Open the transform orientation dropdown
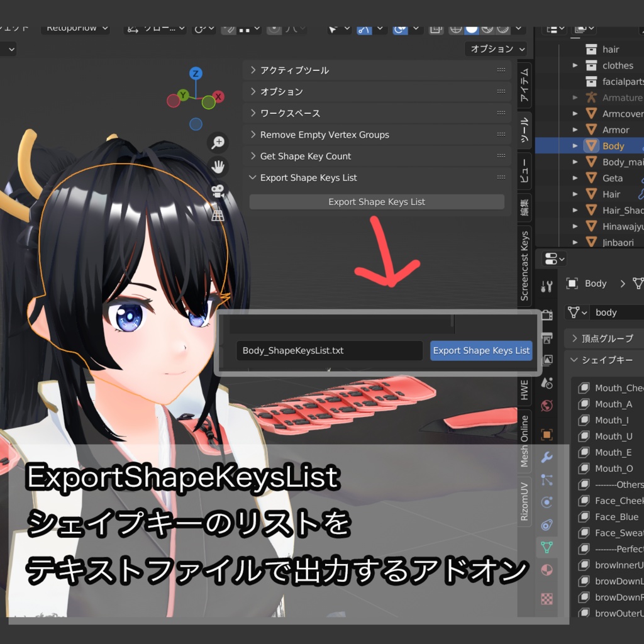This screenshot has width=644, height=644. (x=155, y=30)
